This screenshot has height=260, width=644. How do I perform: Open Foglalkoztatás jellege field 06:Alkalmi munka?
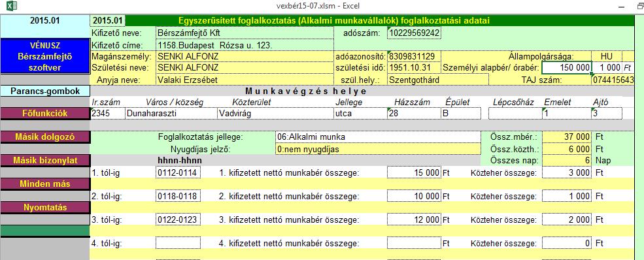click(378, 137)
